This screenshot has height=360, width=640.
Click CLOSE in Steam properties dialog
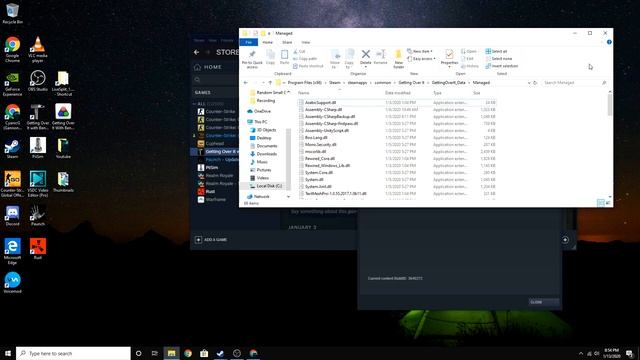543,302
